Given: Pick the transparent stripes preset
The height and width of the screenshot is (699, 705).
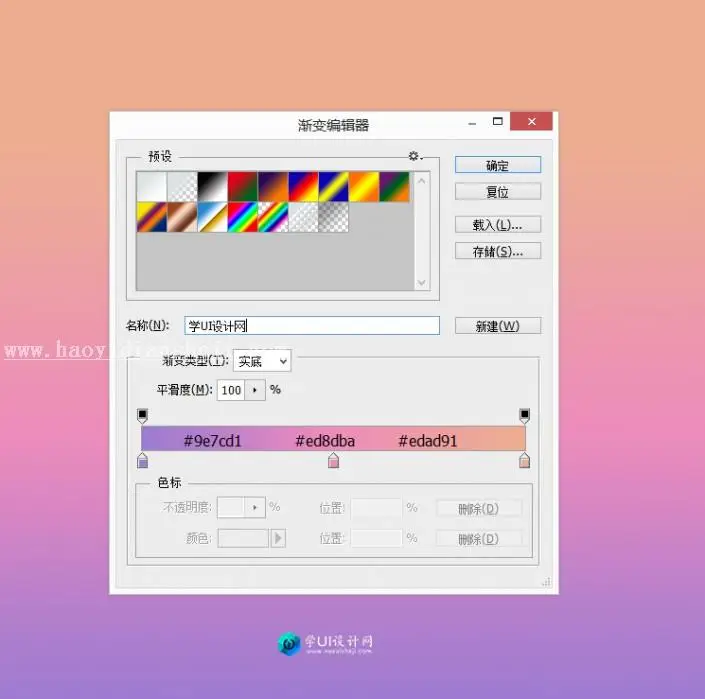Looking at the screenshot, I should [x=303, y=217].
